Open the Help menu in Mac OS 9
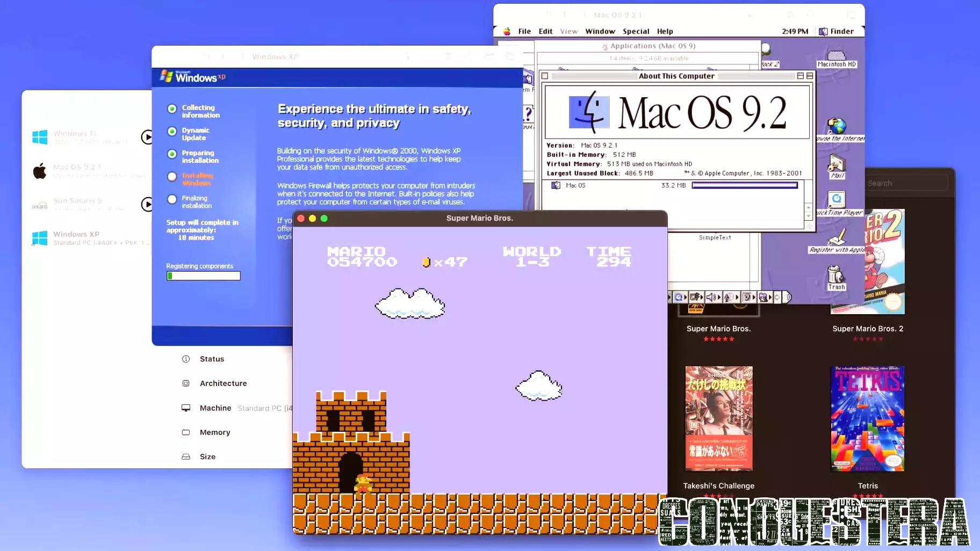 (x=665, y=31)
